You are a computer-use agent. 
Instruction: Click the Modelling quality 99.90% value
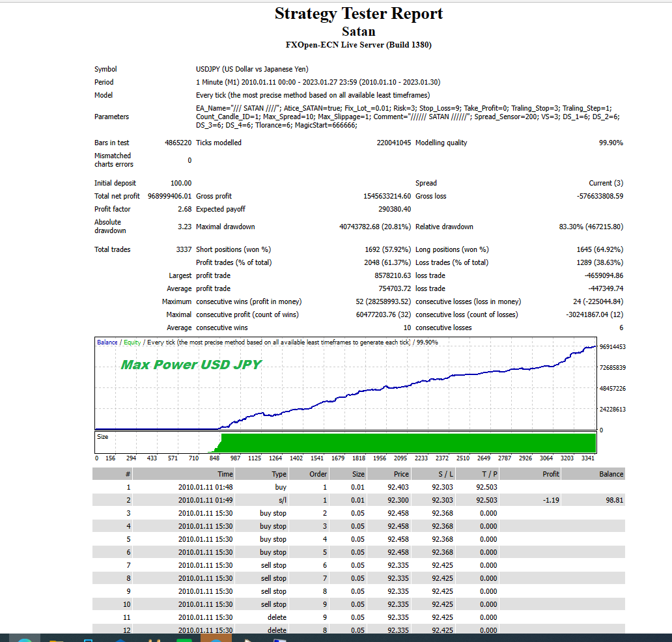pyautogui.click(x=611, y=143)
